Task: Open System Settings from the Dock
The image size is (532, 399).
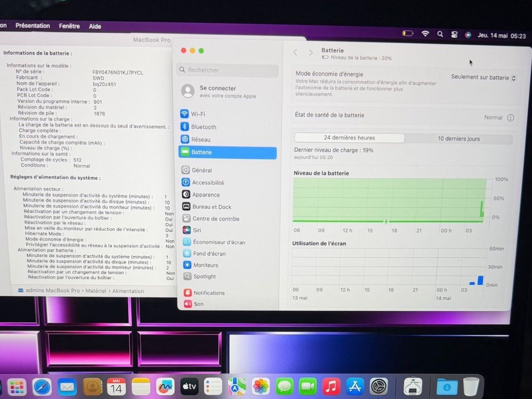Action: [379, 386]
